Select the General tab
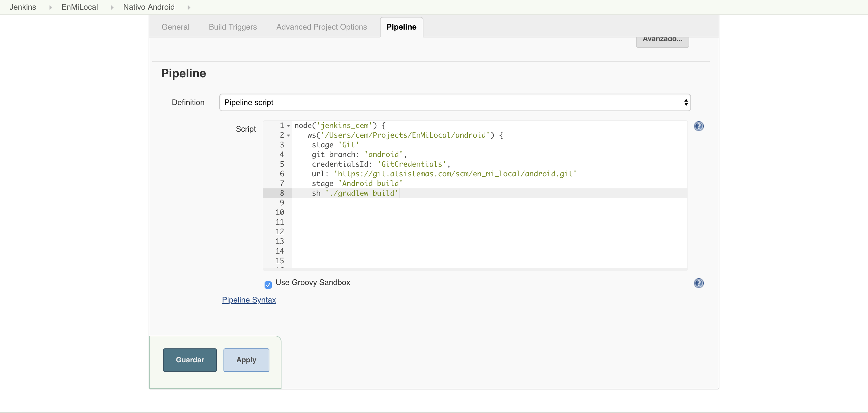The height and width of the screenshot is (413, 868). click(x=175, y=27)
